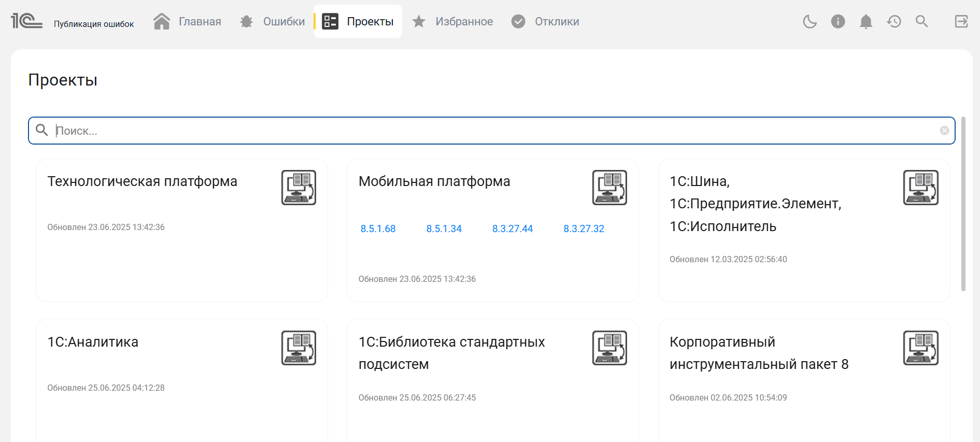The height and width of the screenshot is (442, 980).
Task: Select the Проекты tab
Action: 358,21
